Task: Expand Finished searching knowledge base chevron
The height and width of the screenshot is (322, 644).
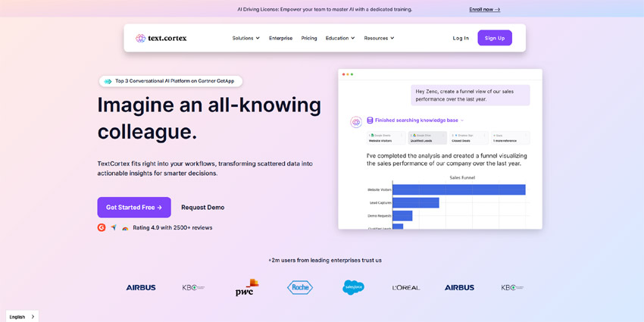Action: point(462,120)
